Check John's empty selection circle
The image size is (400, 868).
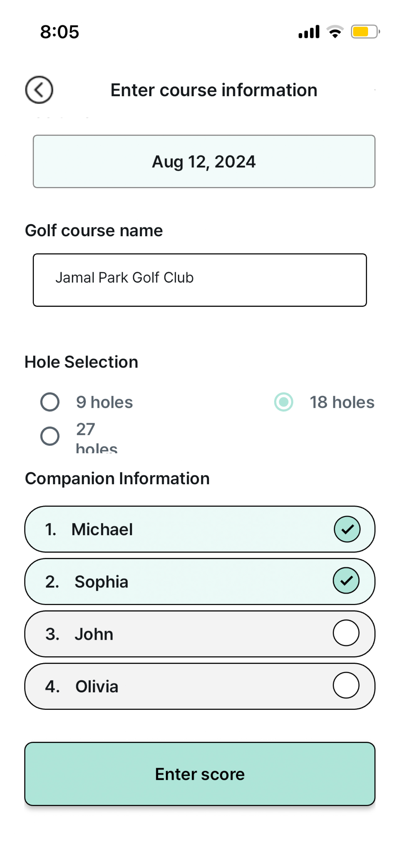[x=346, y=633]
